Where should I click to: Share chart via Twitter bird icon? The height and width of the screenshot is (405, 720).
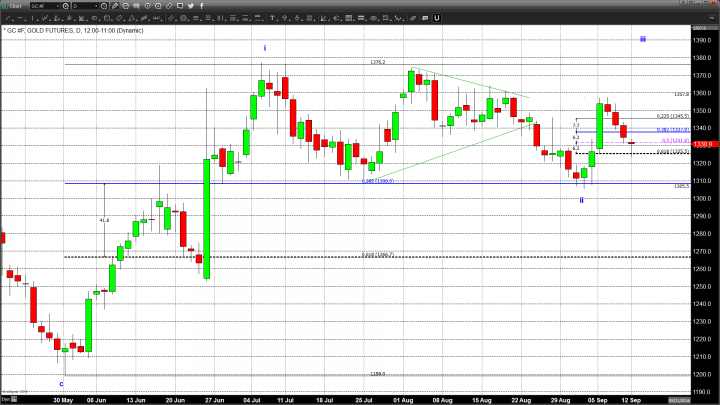(x=191, y=6)
